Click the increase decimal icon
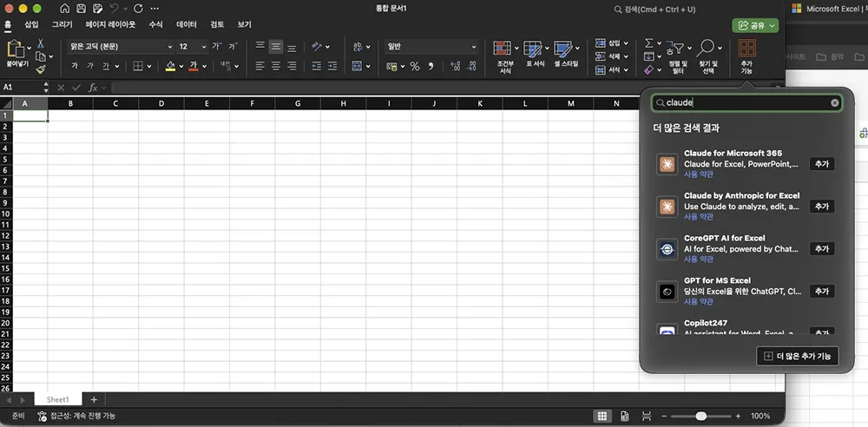This screenshot has height=427, width=868. tap(456, 67)
